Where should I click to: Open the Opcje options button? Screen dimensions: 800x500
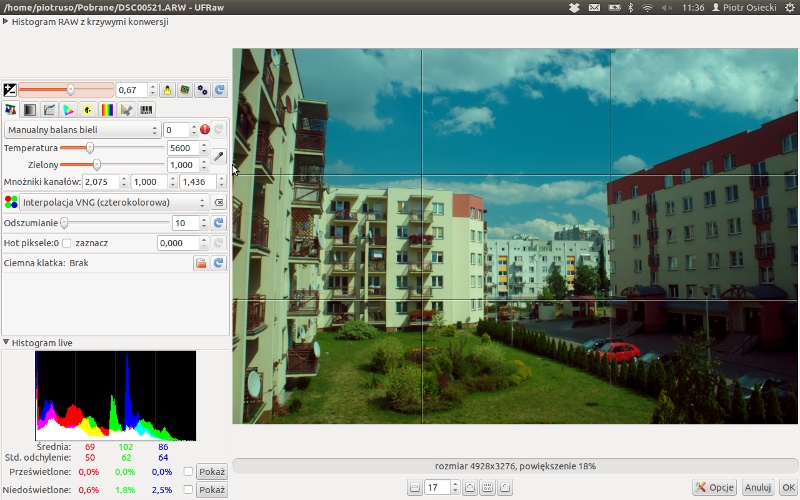714,488
